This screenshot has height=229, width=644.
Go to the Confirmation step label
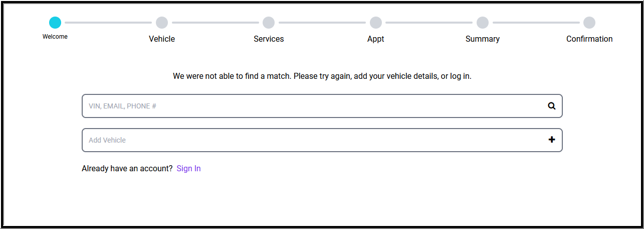click(x=589, y=39)
